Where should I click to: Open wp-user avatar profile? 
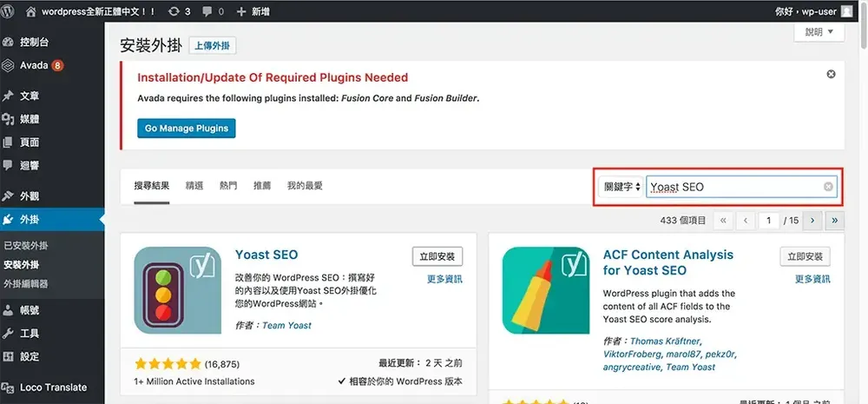[846, 11]
